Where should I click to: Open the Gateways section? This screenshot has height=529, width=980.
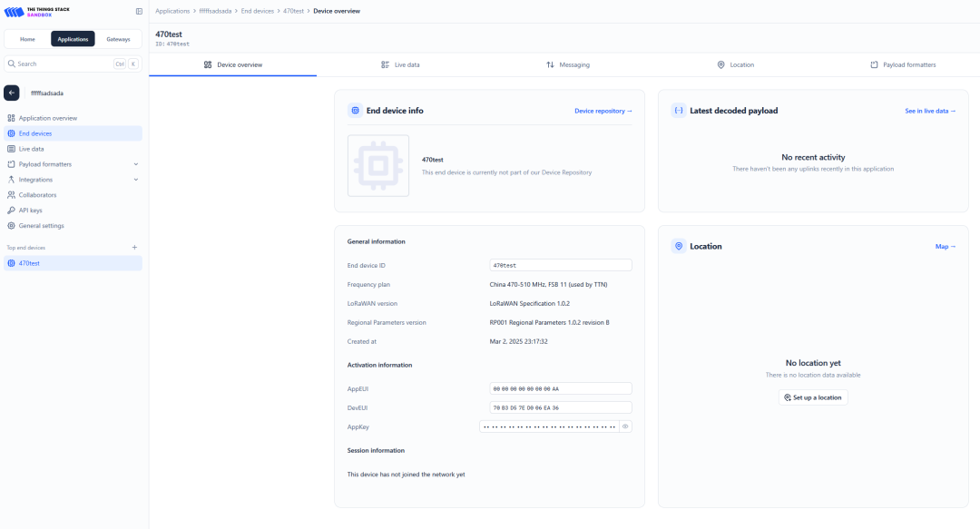[118, 39]
